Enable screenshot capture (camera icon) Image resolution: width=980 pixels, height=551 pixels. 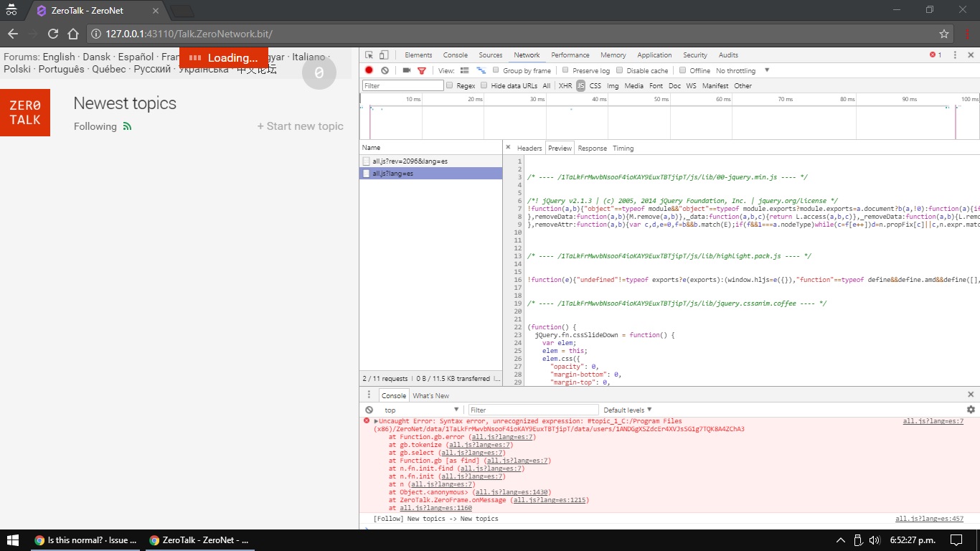pyautogui.click(x=405, y=70)
